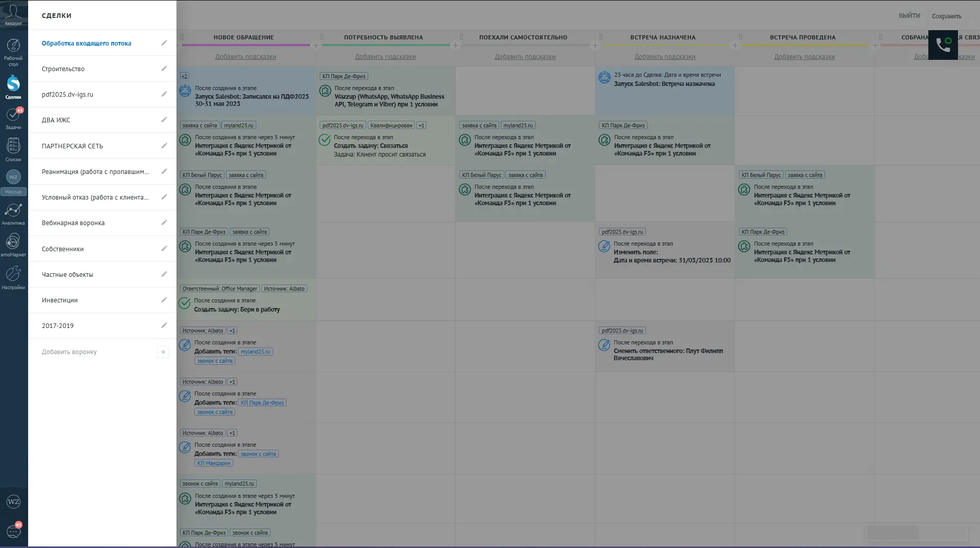
Task: Click the phone call widget icon
Action: [x=943, y=45]
